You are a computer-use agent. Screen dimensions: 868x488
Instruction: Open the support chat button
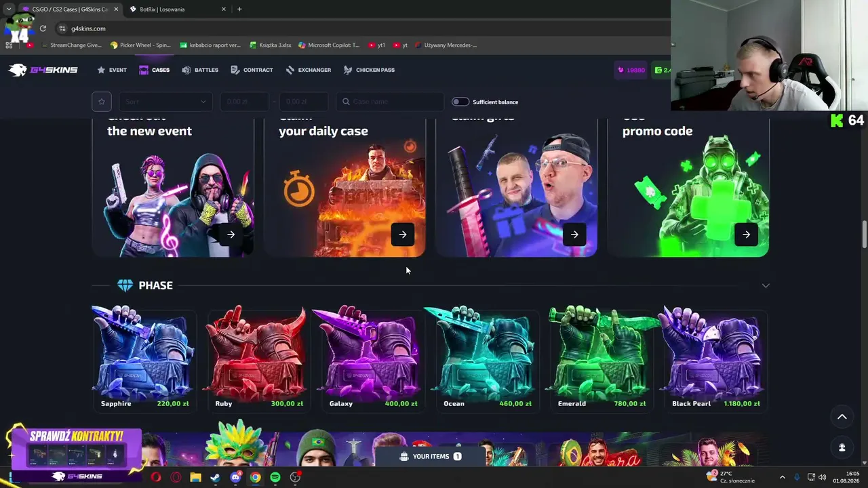point(842,447)
